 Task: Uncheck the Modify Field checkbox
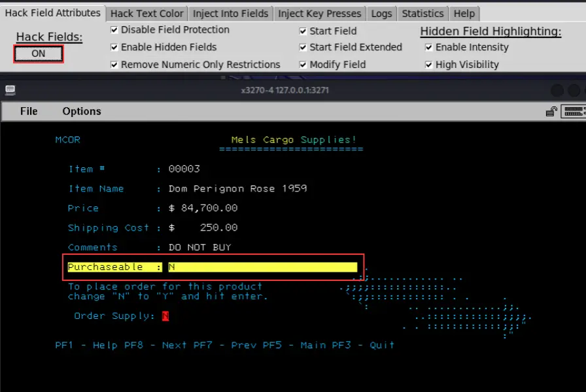[x=303, y=65]
